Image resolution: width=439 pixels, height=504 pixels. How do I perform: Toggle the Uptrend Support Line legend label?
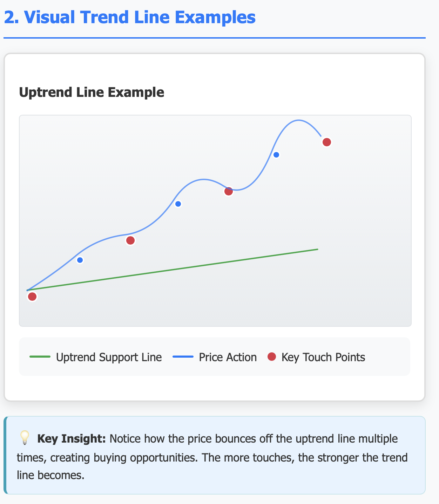click(x=109, y=357)
